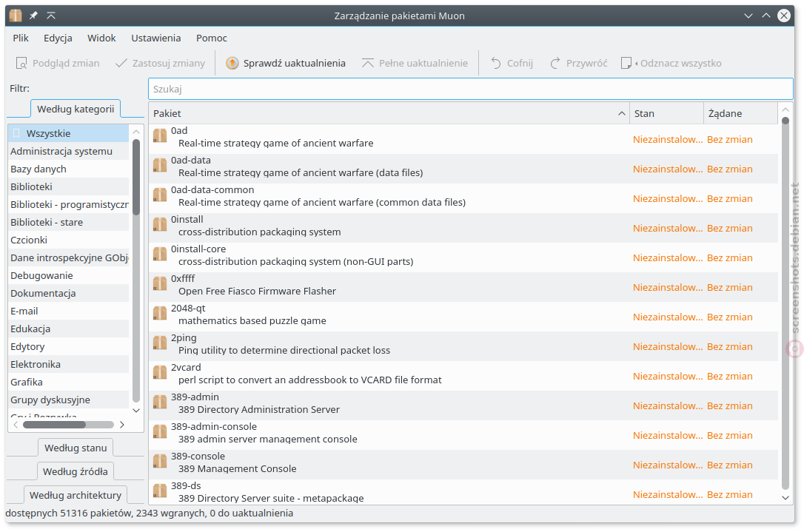Click the Pełne uaktualnienie arrow icon
This screenshot has height=532, width=804.
(368, 63)
